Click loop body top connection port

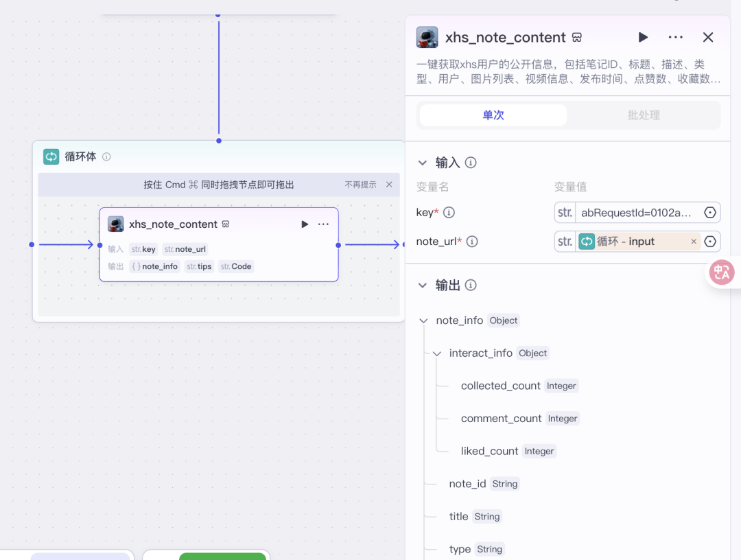219,141
